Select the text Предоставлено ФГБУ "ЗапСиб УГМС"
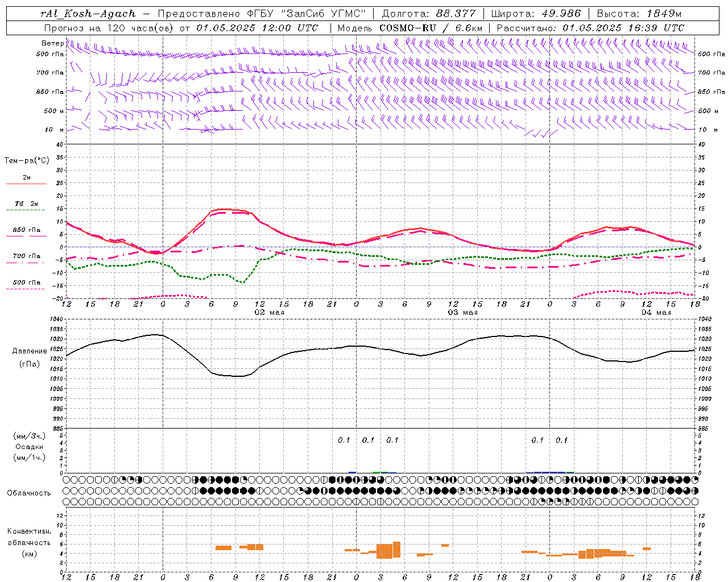The width and height of the screenshot is (728, 582). 262,14
